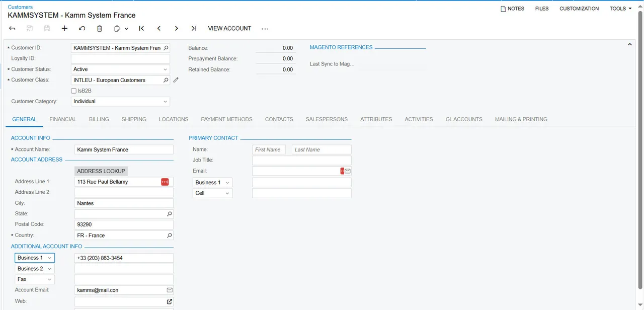Image resolution: width=644 pixels, height=310 pixels.
Task: Click the Job Title field
Action: tap(302, 160)
